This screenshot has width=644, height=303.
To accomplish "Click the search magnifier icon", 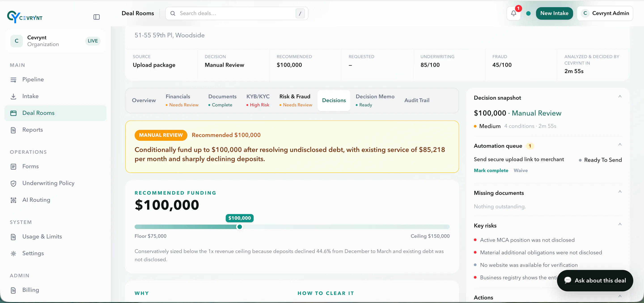I will pos(173,13).
